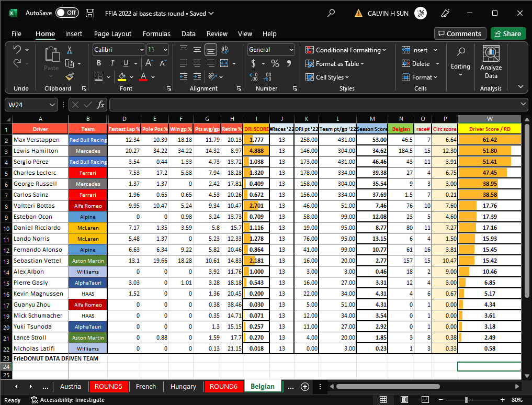Open the Comments pane
This screenshot has height=405, width=532.
tap(460, 33)
